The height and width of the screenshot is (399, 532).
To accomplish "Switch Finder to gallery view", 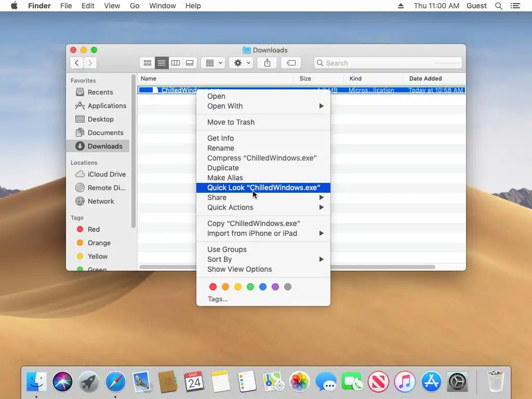I will coord(190,63).
